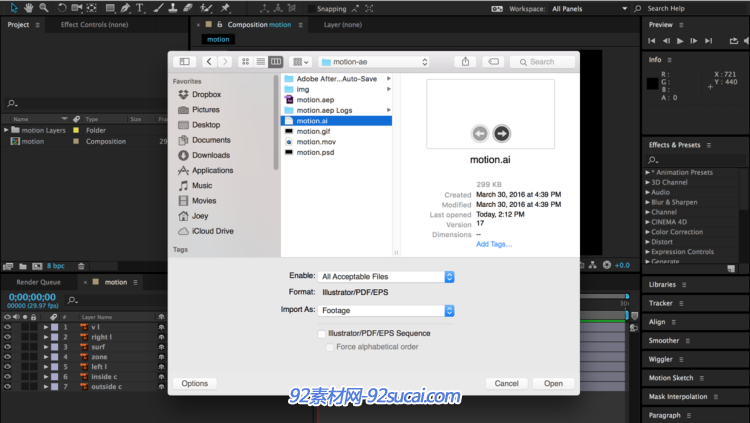
Task: Switch to the Effect Controls (none) tab
Action: click(94, 24)
